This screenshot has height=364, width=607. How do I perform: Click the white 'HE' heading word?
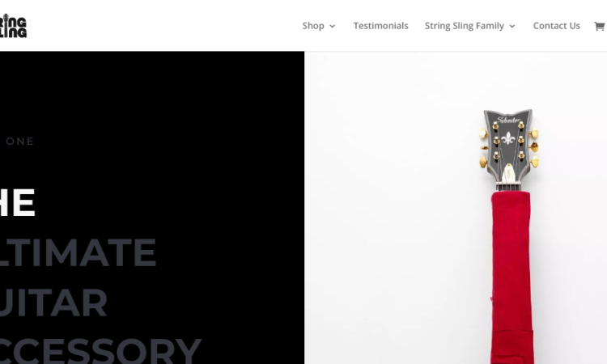18,203
